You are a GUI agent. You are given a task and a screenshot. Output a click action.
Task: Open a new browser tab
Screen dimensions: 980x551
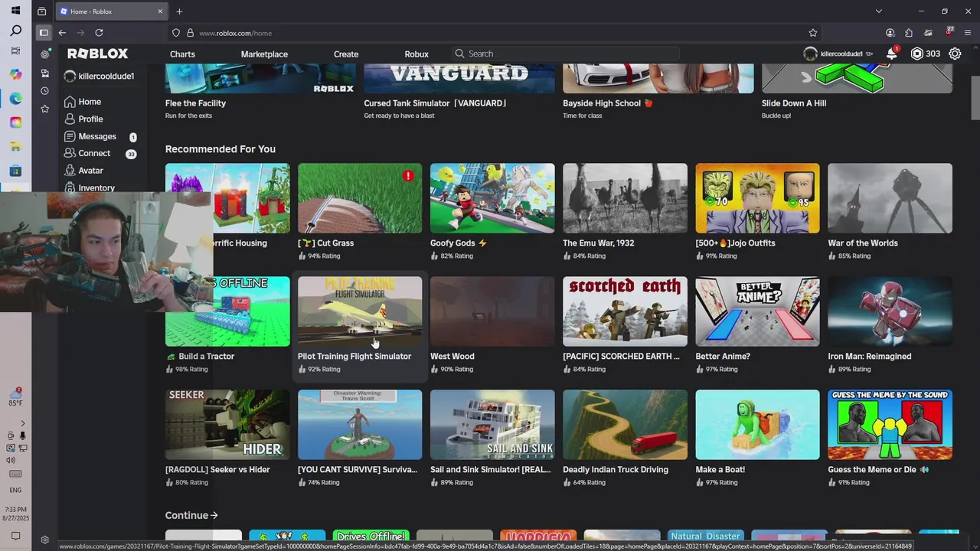point(179,11)
